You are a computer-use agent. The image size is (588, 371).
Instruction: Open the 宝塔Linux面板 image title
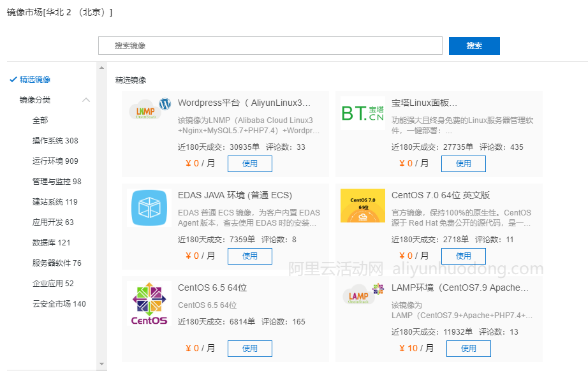click(x=424, y=103)
